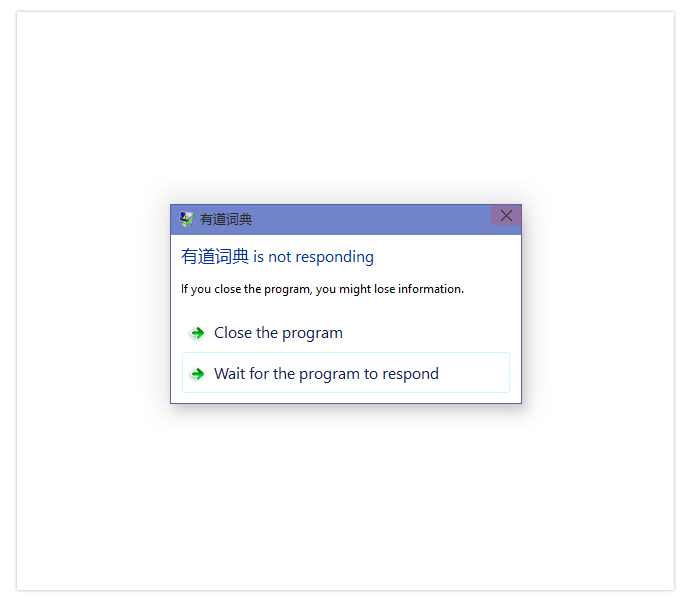Click green arrow beside Wait for the program
The height and width of the screenshot is (614, 693).
pos(197,374)
